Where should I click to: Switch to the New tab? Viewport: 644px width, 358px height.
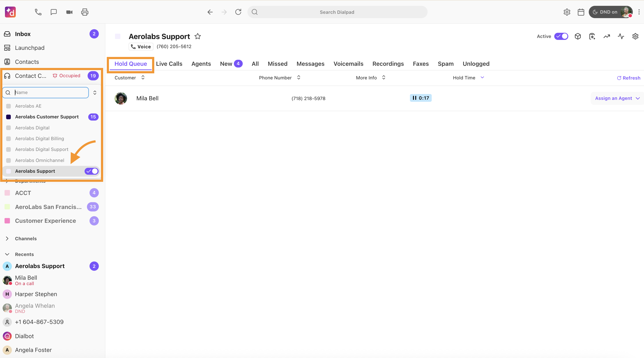coord(231,64)
